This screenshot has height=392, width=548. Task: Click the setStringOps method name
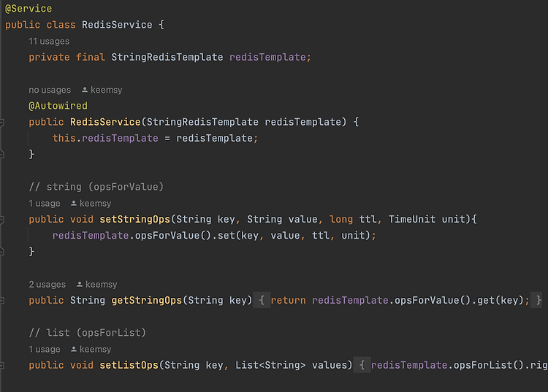(x=135, y=219)
